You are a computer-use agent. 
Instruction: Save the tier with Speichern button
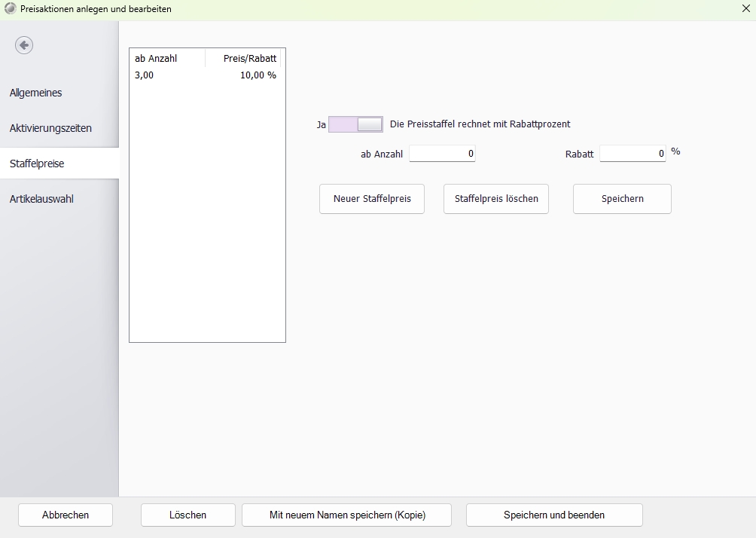622,199
